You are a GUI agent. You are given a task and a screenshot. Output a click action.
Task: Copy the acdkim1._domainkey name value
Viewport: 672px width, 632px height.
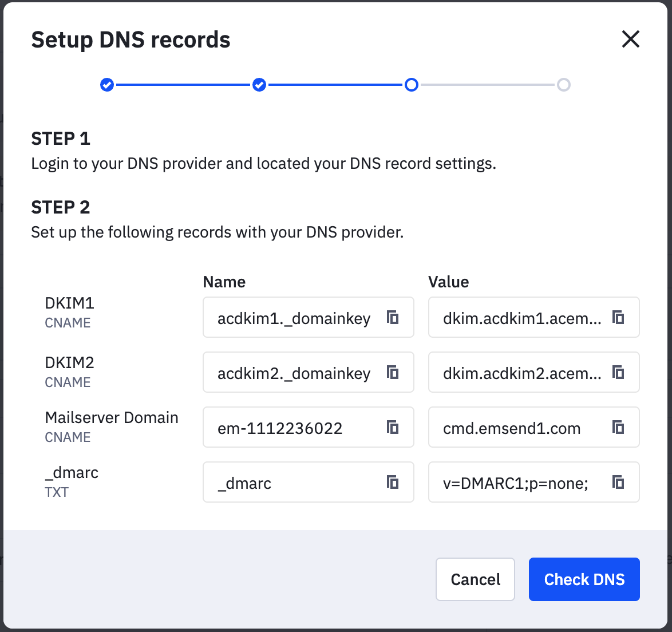(x=393, y=317)
